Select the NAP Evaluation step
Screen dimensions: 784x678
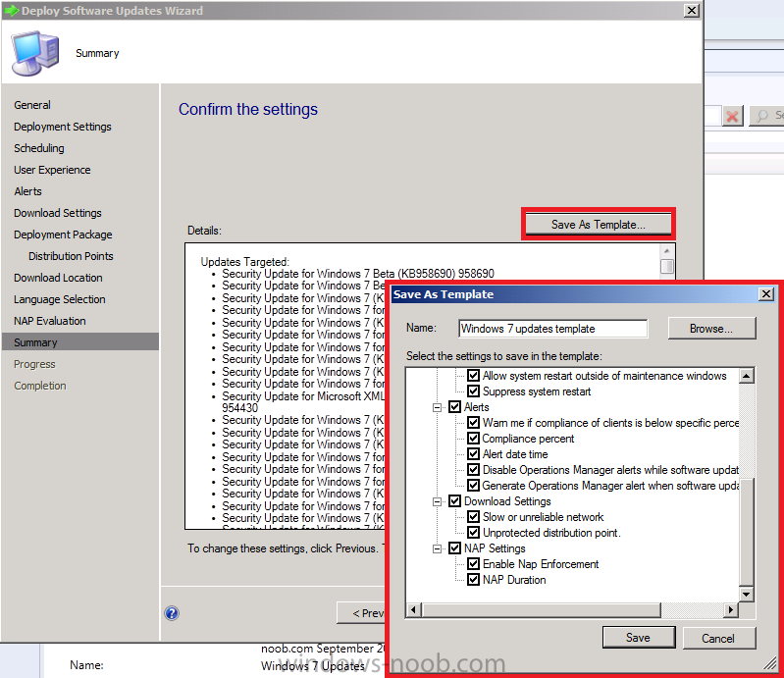point(50,321)
